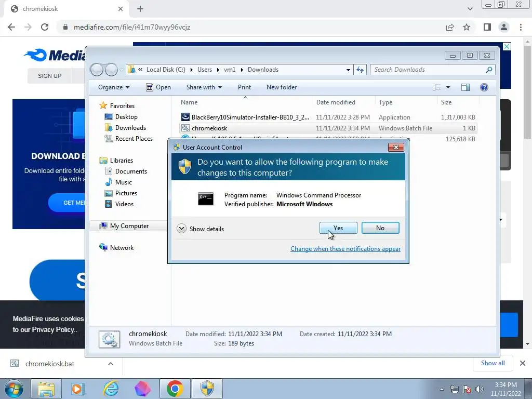Select Libraries in navigation pane
Image resolution: width=532 pixels, height=399 pixels.
point(116,160)
